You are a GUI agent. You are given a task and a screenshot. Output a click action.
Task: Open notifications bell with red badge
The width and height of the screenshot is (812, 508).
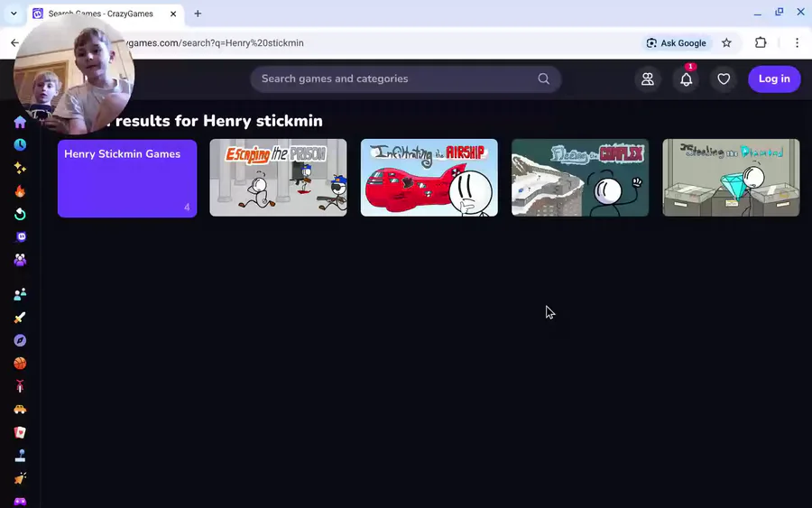686,79
